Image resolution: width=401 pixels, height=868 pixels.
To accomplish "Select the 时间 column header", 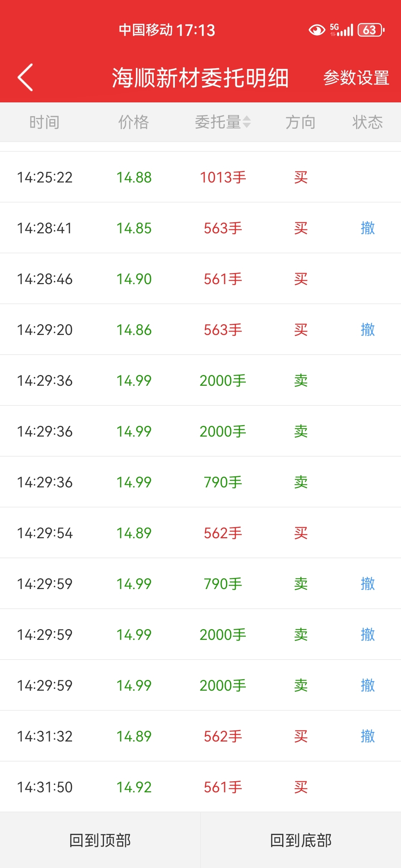I will pyautogui.click(x=45, y=122).
